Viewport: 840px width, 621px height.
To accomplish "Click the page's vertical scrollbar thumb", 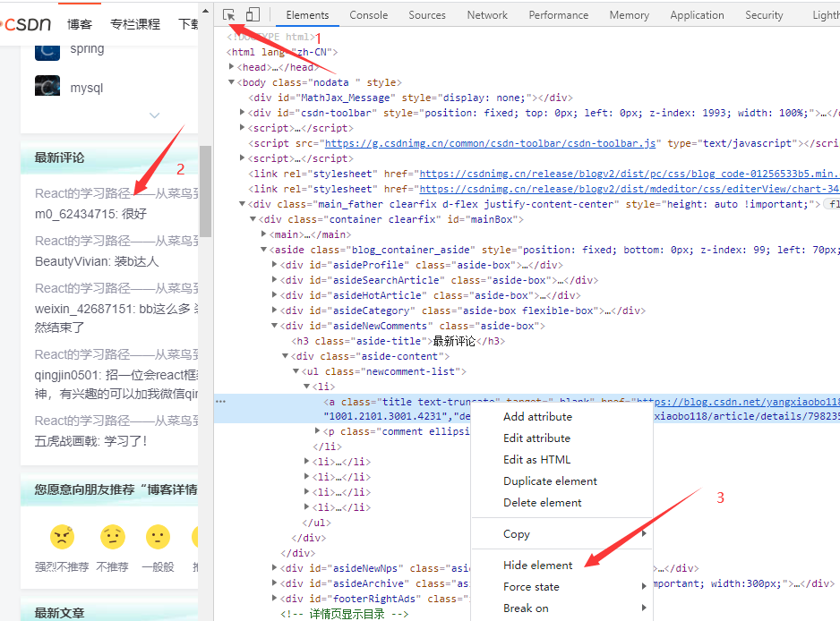I will coord(206,191).
